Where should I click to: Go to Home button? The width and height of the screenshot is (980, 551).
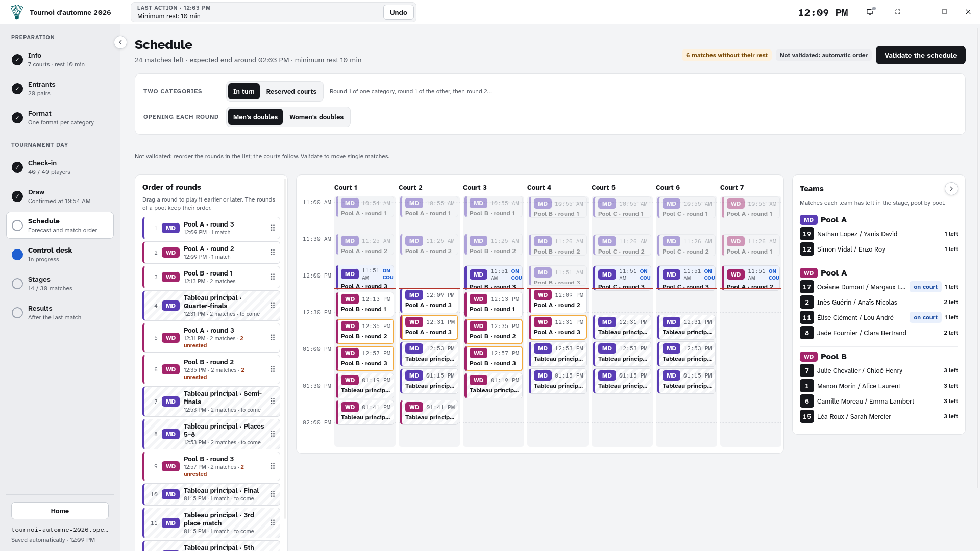pos(60,511)
